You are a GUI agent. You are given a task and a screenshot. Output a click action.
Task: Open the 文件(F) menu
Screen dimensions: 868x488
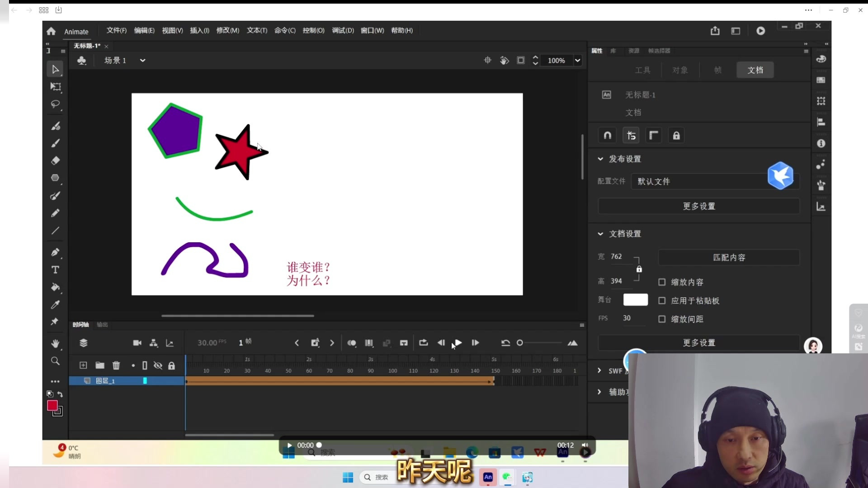(117, 30)
